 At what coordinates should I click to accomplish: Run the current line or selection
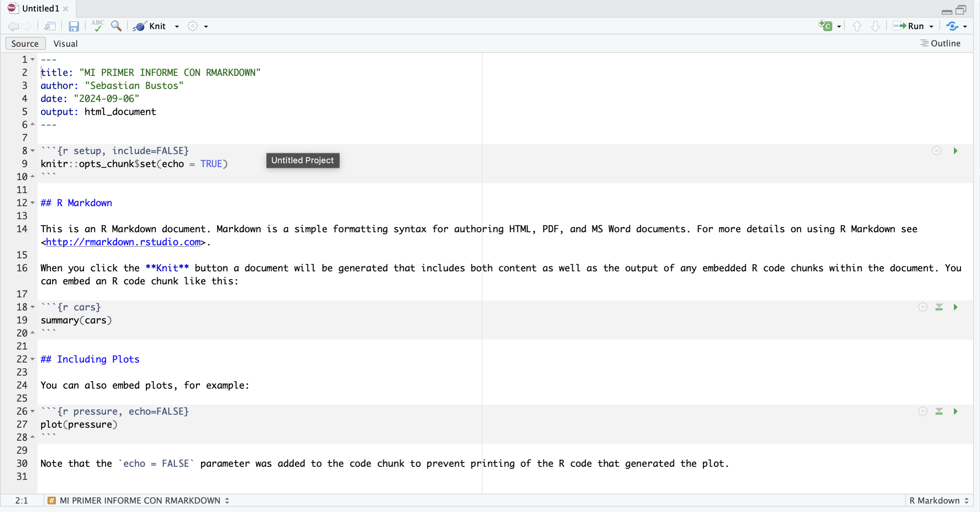coord(908,26)
